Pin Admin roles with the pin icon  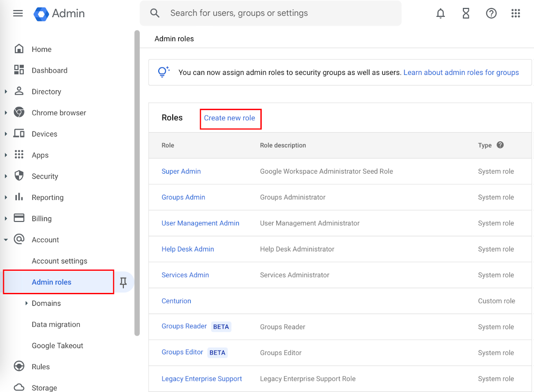(x=123, y=282)
